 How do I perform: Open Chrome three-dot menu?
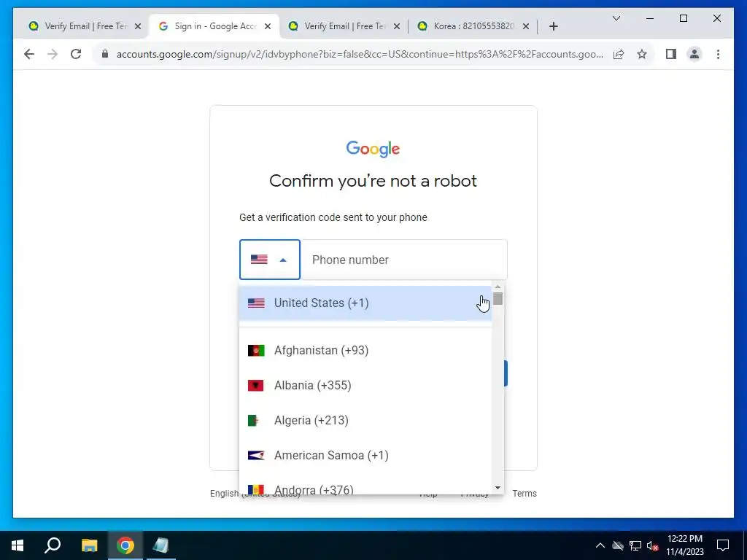[x=718, y=54]
